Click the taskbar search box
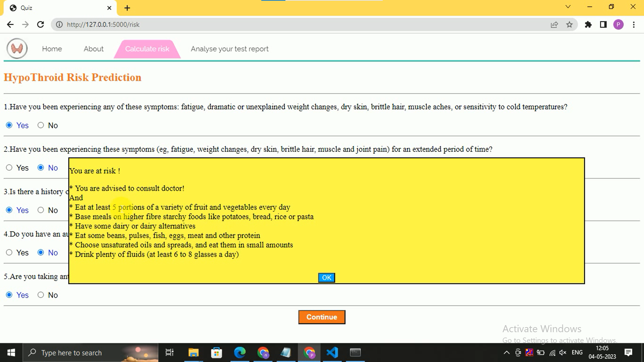This screenshot has width=644, height=362. click(91, 353)
